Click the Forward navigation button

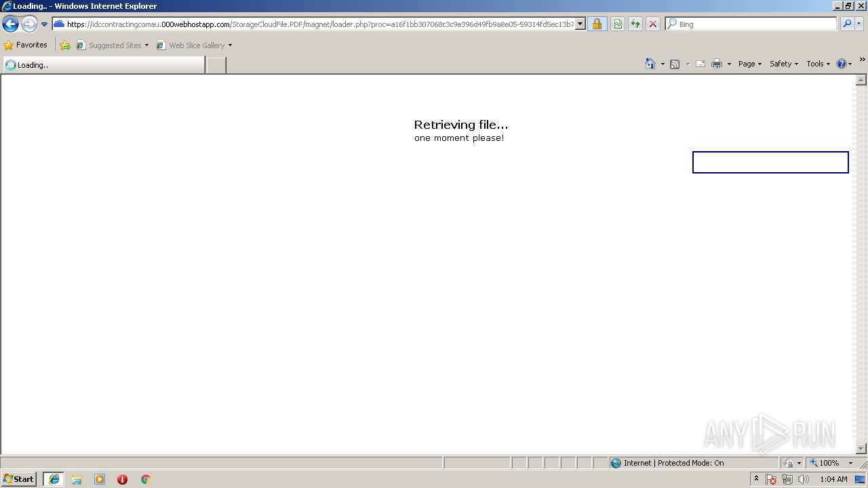(29, 24)
